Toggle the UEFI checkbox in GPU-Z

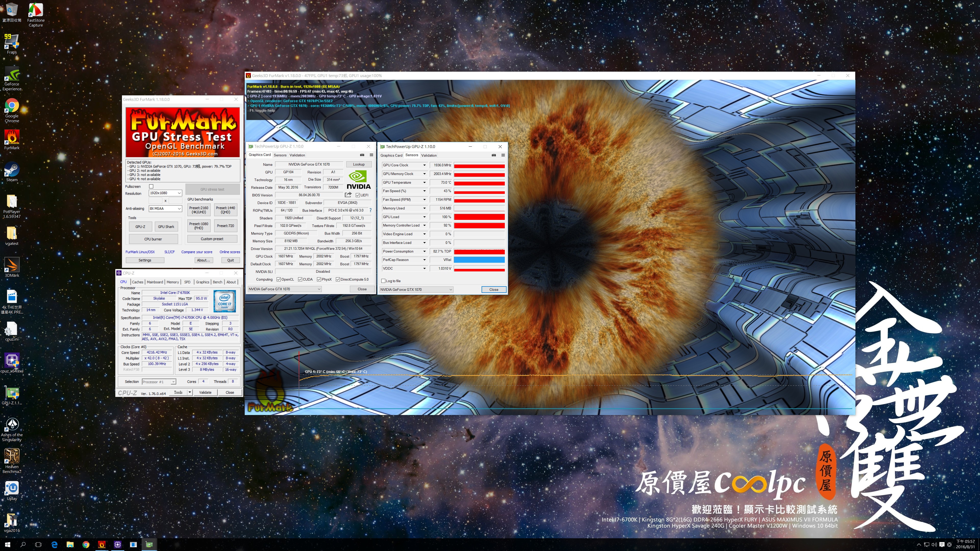(x=358, y=195)
